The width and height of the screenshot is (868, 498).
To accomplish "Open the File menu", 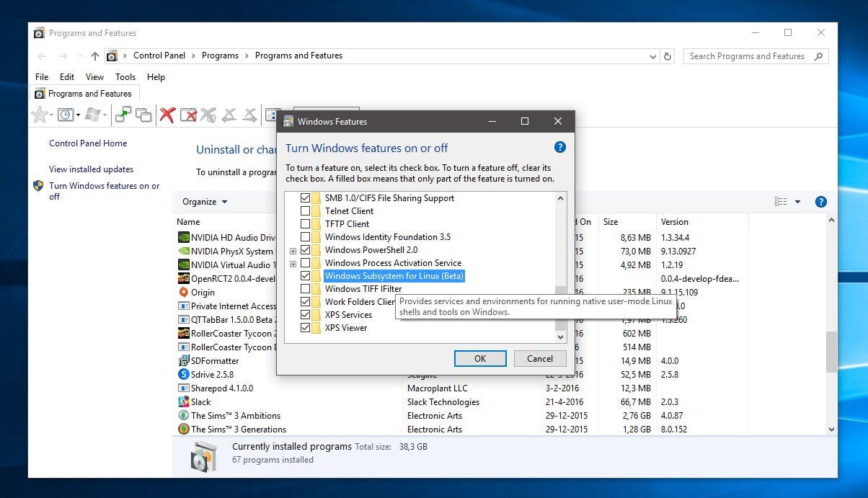I will click(42, 77).
